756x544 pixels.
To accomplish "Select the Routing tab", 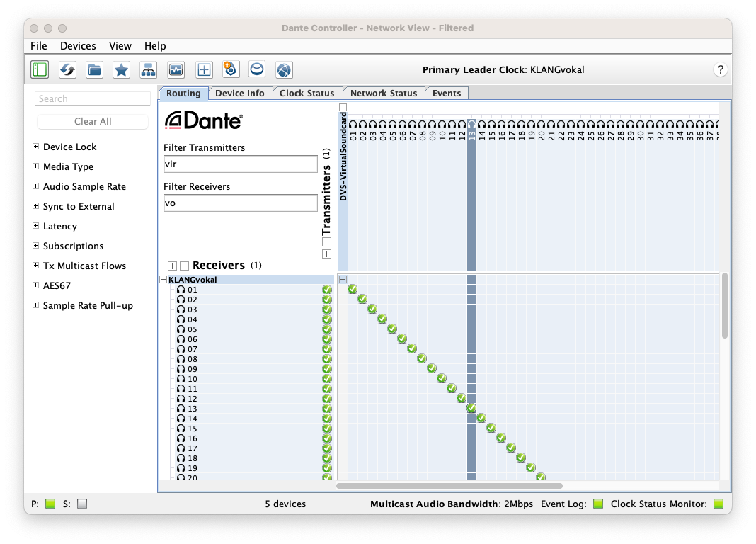I will (x=183, y=93).
